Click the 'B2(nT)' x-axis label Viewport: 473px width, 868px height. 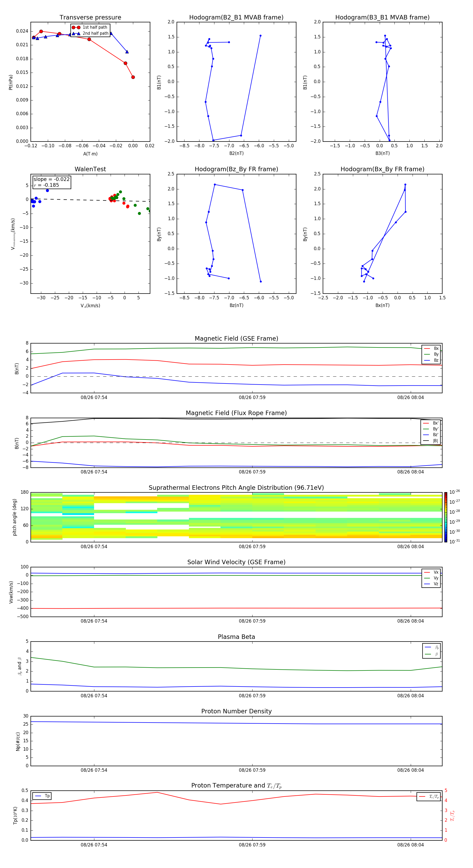pos(236,153)
